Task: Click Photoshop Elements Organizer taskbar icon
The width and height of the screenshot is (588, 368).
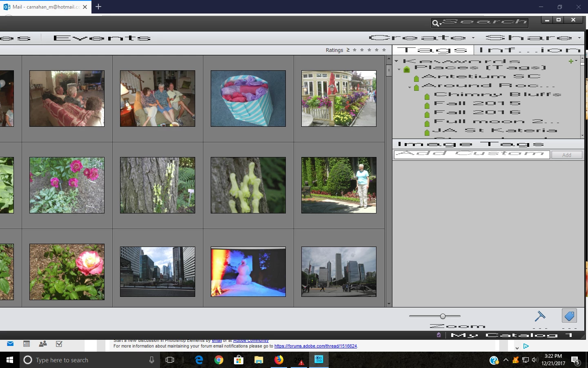Action: click(319, 359)
